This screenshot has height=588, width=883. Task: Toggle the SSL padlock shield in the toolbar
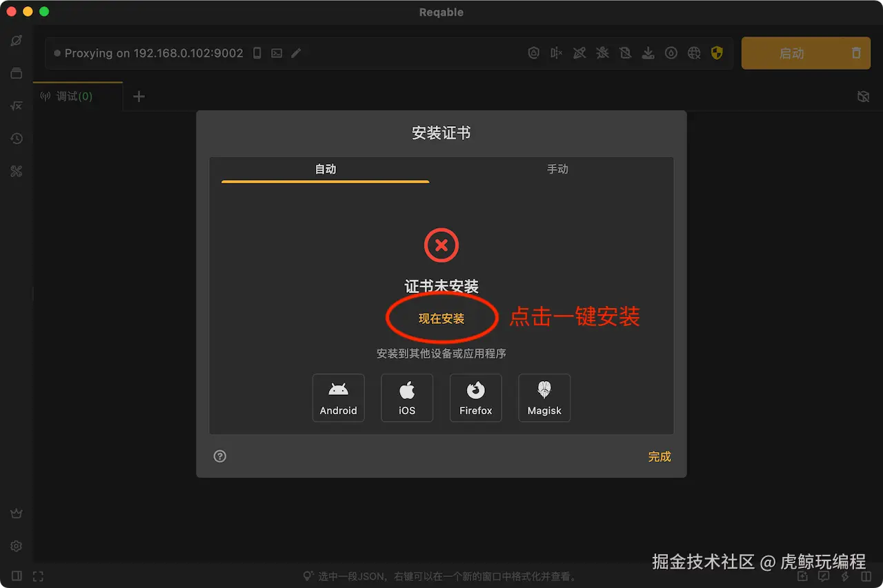pyautogui.click(x=533, y=53)
